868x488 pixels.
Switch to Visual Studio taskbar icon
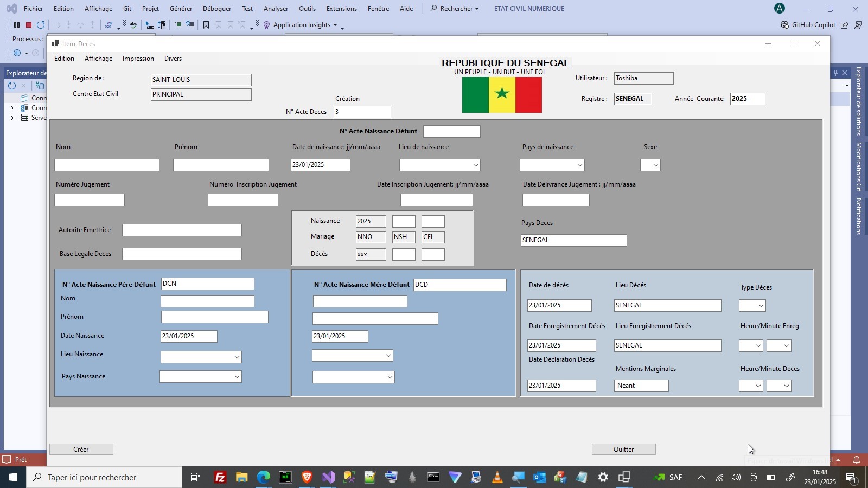point(328,478)
